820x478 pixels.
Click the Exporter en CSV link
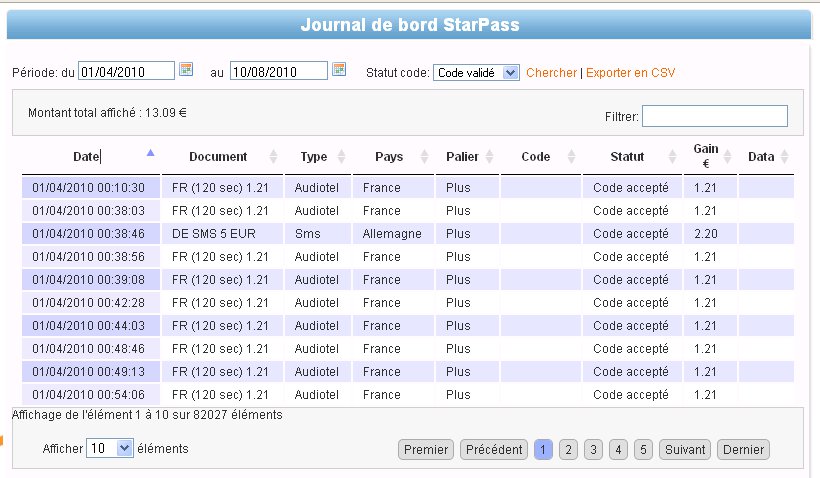point(630,73)
